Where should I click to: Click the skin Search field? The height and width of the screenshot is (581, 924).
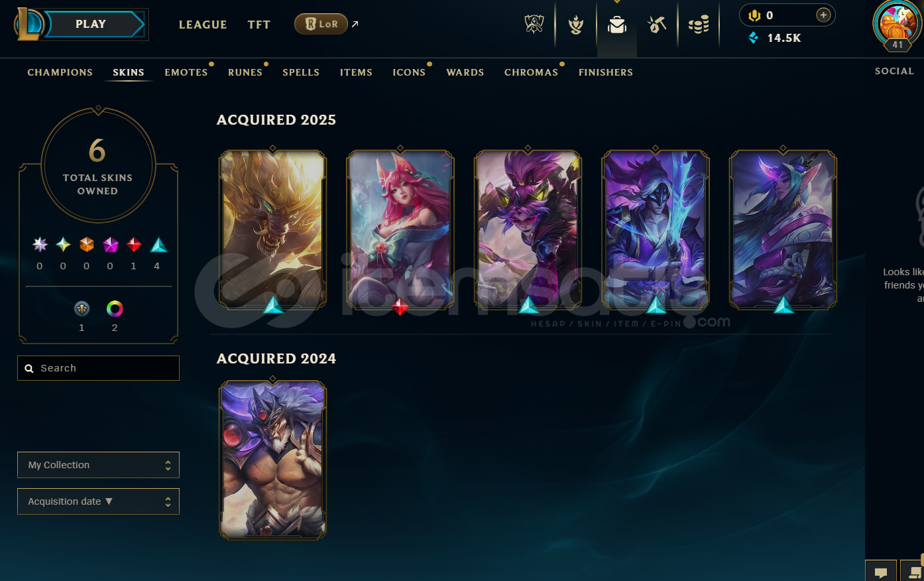point(98,368)
